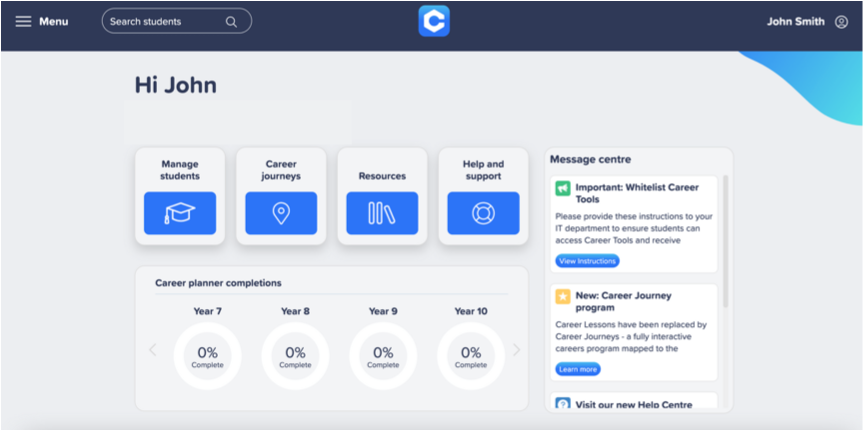Image resolution: width=863 pixels, height=430 pixels.
Task: Click the Menu label in header
Action: click(53, 21)
